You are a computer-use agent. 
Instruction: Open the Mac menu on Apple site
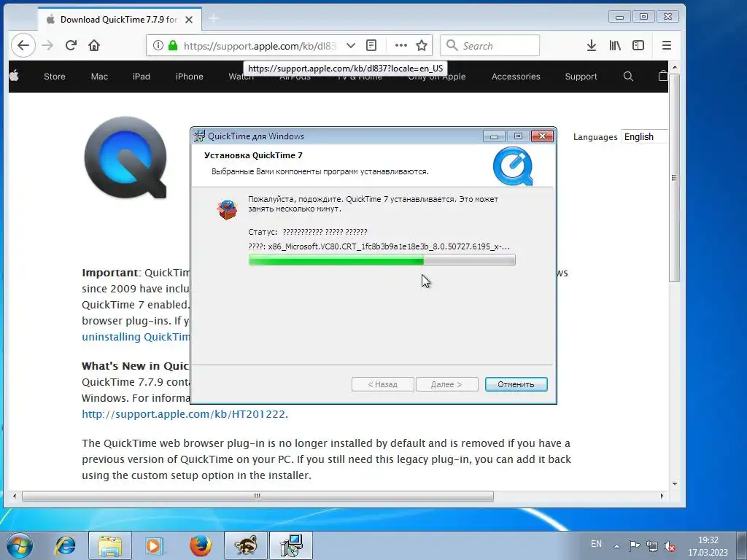click(x=99, y=76)
